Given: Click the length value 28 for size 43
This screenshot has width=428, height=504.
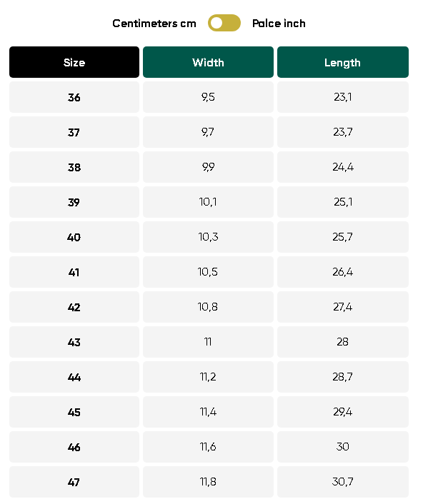Looking at the screenshot, I should [x=343, y=342].
